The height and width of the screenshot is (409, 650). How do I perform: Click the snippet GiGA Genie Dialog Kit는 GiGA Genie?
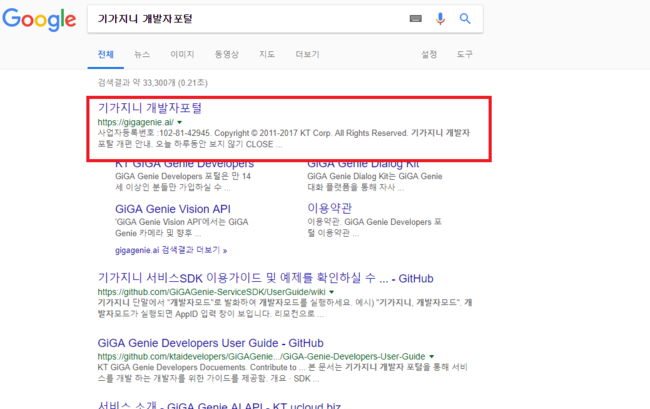(375, 182)
